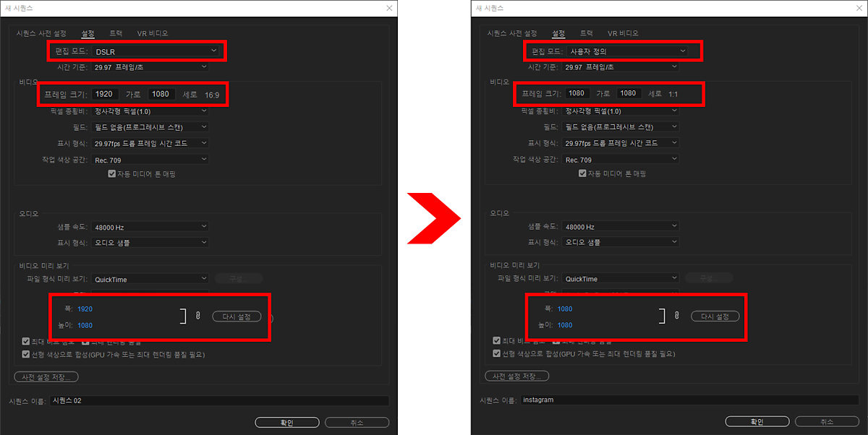The width and height of the screenshot is (868, 435).
Task: Toggle 최대 비트 심도 checkbox in left dialog
Action: coord(26,340)
